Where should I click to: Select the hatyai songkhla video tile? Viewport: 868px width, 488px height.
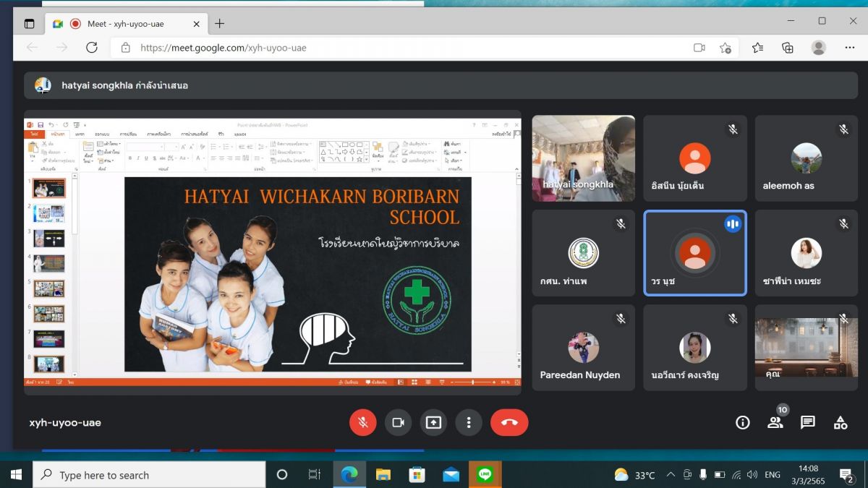(583, 158)
